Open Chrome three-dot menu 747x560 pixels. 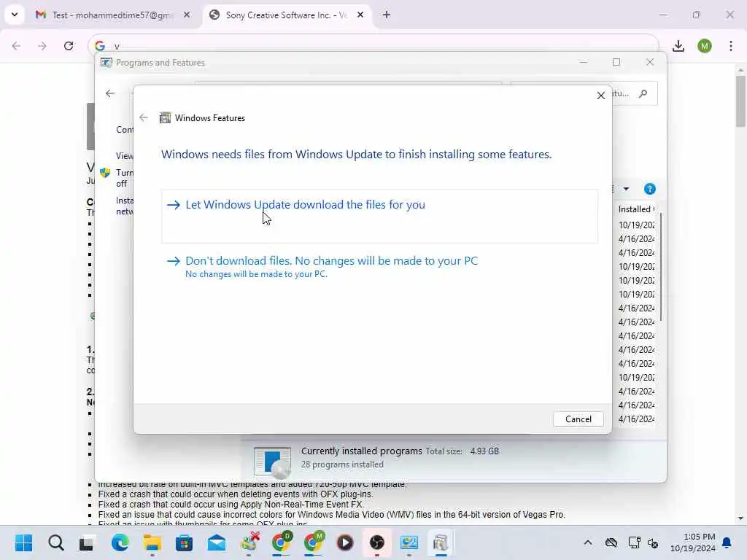[731, 46]
